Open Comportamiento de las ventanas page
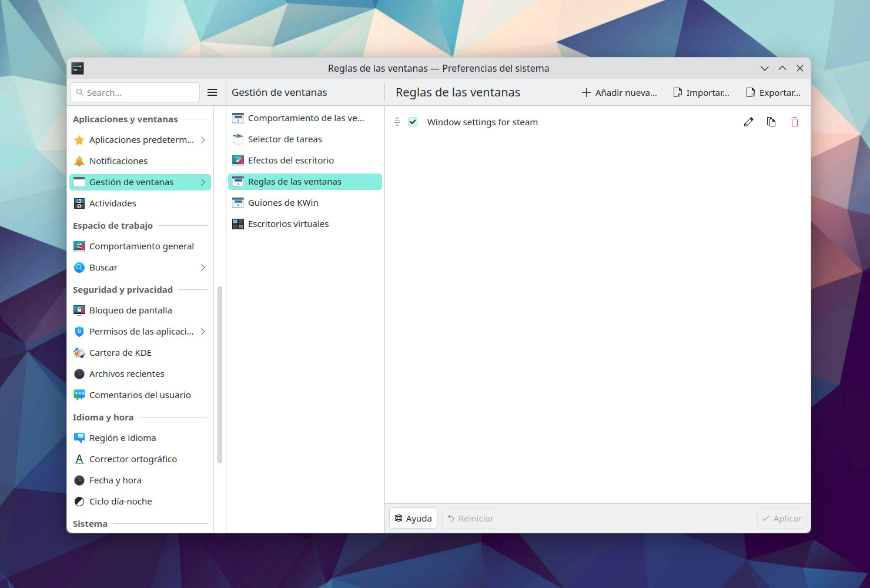 [x=305, y=118]
